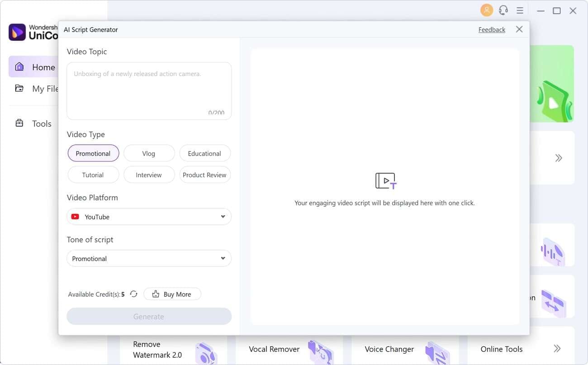Select the Promotional video type
This screenshot has width=588, height=365.
[93, 153]
